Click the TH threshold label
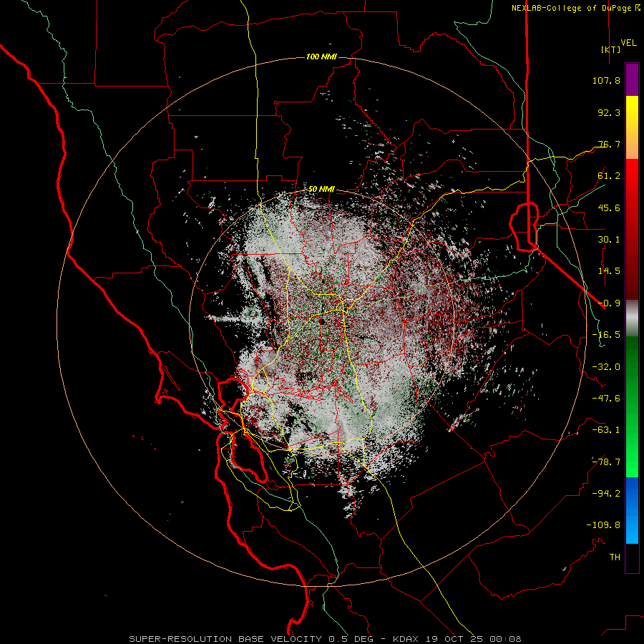Screen dimensions: 644x644 615,557
